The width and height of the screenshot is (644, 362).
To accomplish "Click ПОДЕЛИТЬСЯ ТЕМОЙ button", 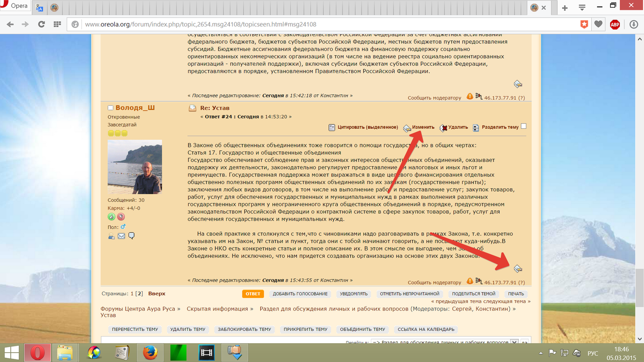I will [474, 294].
